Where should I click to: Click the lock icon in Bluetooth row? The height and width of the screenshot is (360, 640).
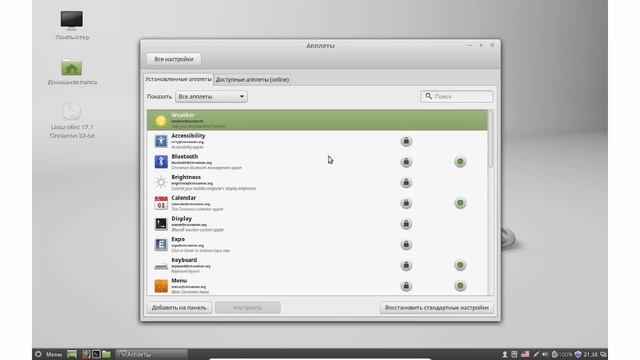point(406,162)
